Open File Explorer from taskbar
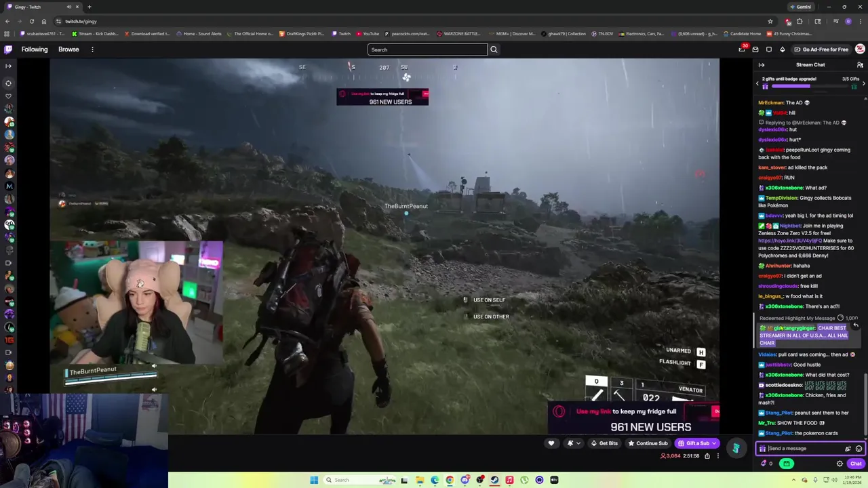The height and width of the screenshot is (488, 868). 420,480
